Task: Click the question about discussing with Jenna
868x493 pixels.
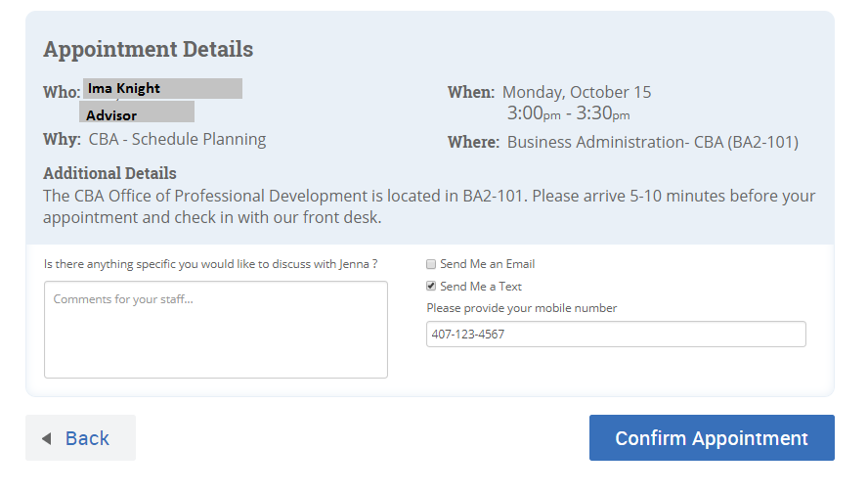Action: (211, 264)
